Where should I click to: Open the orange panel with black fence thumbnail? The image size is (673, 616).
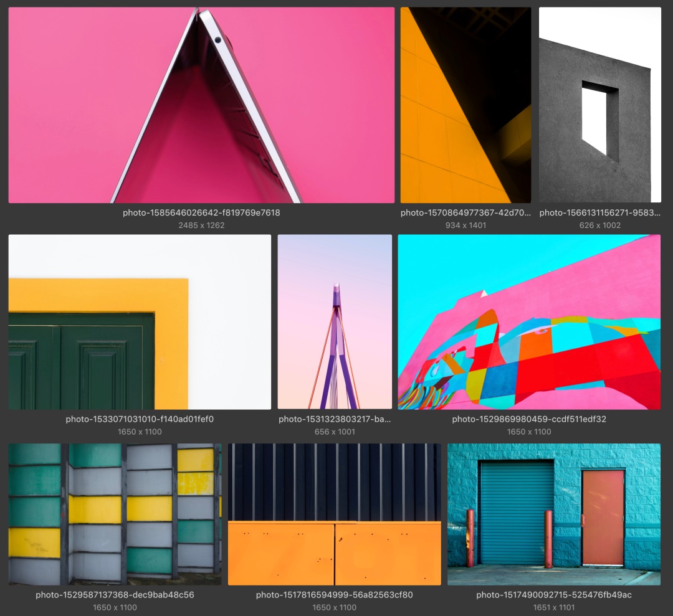click(x=335, y=514)
